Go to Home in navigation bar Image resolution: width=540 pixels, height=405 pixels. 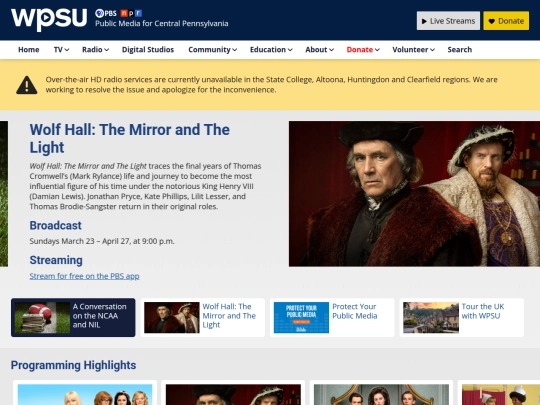click(29, 50)
